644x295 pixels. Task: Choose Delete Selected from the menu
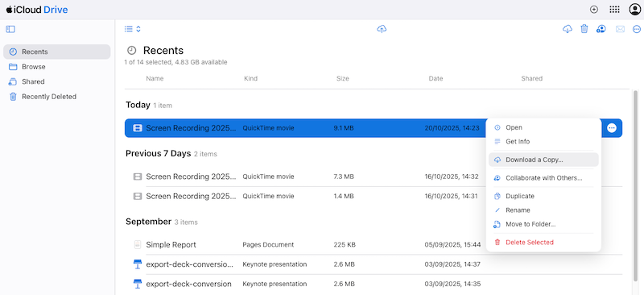(x=543, y=243)
